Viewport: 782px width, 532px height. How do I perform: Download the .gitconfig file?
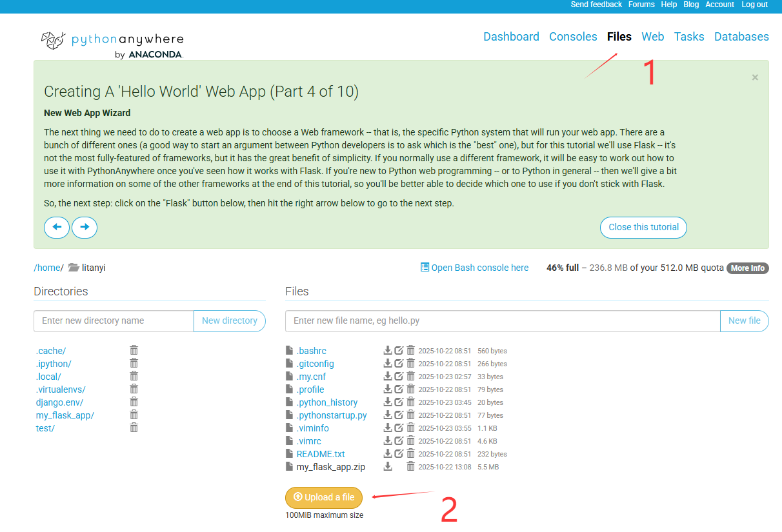pos(388,363)
